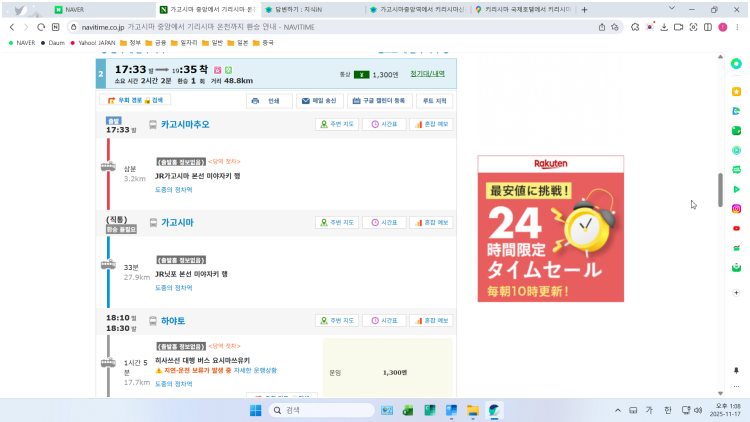Image resolution: width=750 pixels, height=422 pixels.
Task: Open the 하야토 station link
Action: point(173,320)
